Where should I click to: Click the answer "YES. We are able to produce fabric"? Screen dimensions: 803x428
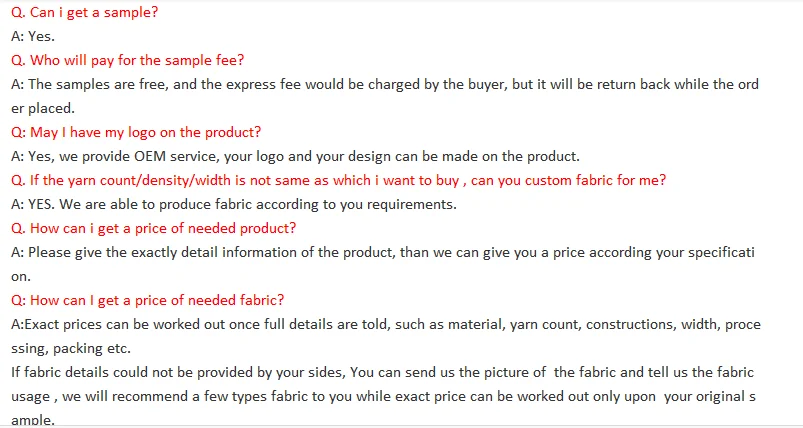233,205
